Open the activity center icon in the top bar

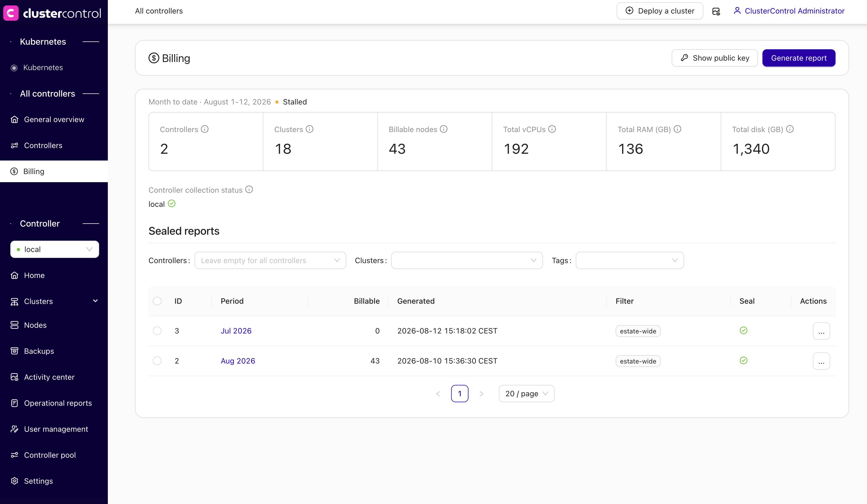[x=716, y=11]
